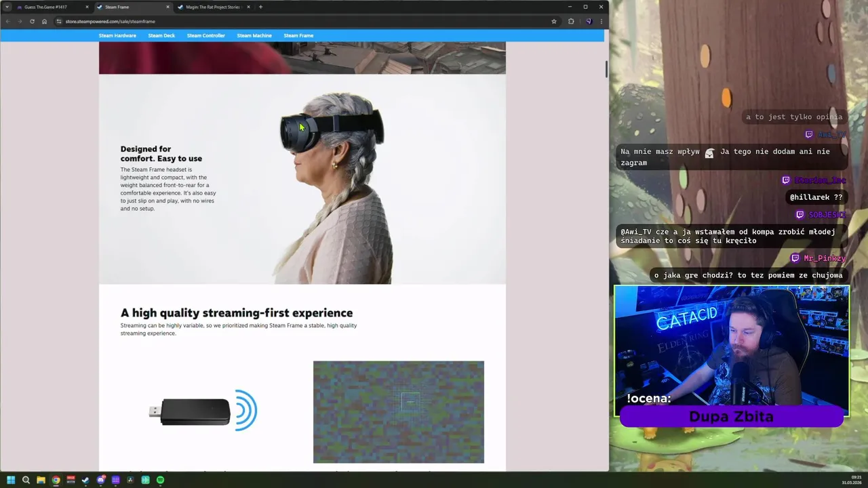Viewport: 868px width, 488px height.
Task: Click the "a to jest tylko opinia" message
Action: pyautogui.click(x=794, y=117)
